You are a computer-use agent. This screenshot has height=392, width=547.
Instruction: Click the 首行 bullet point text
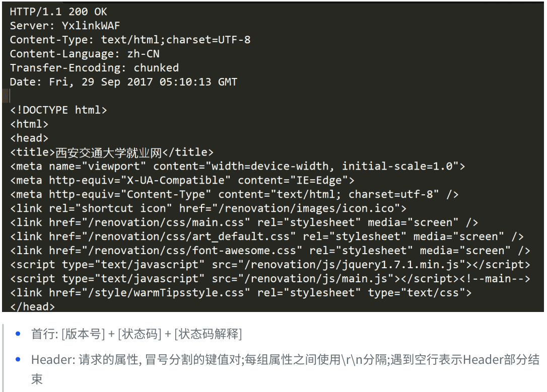pyautogui.click(x=136, y=333)
